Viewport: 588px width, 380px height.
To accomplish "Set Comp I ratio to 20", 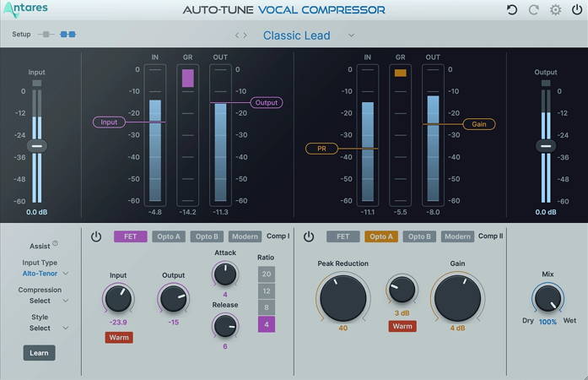I will [x=267, y=274].
